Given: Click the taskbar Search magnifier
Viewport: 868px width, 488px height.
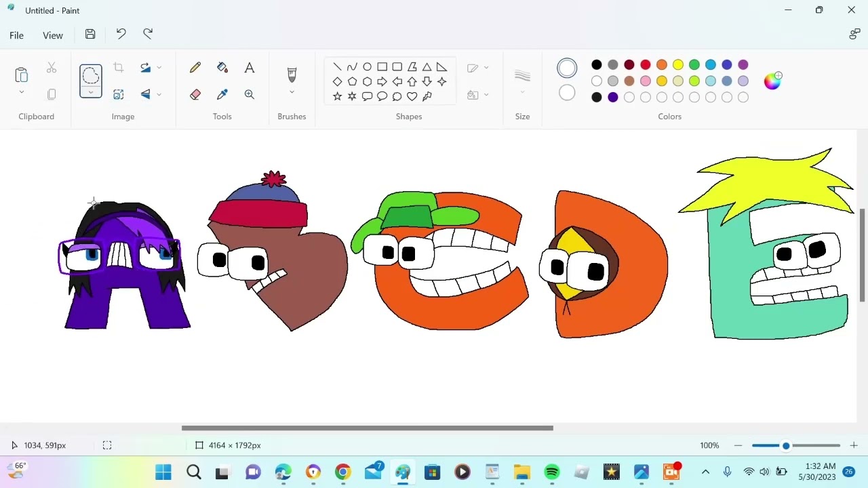Looking at the screenshot, I should click(194, 472).
